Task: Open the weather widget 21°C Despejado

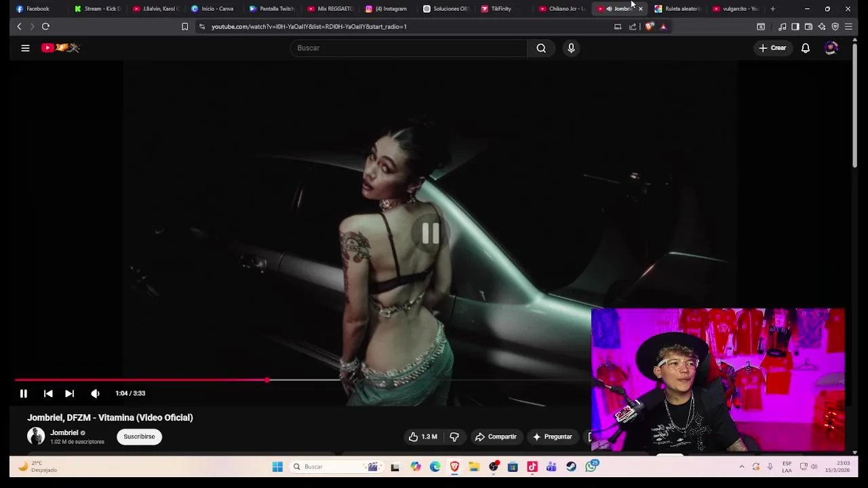Action: tap(38, 466)
